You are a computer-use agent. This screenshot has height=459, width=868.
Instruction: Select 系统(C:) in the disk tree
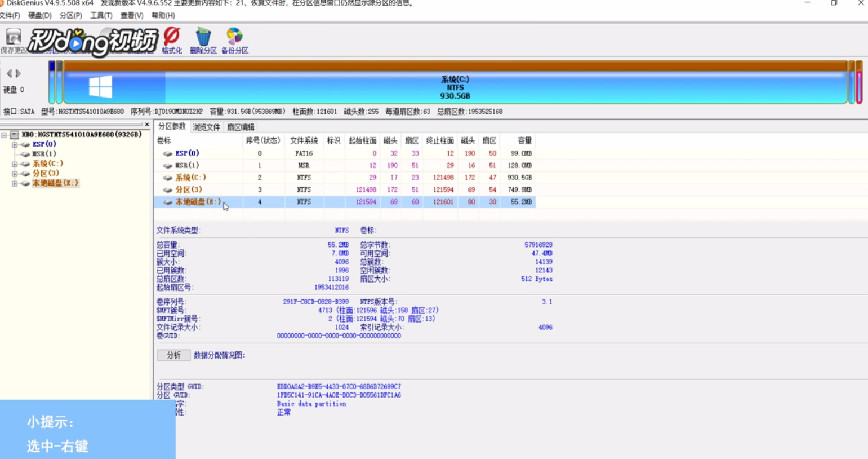[47, 164]
